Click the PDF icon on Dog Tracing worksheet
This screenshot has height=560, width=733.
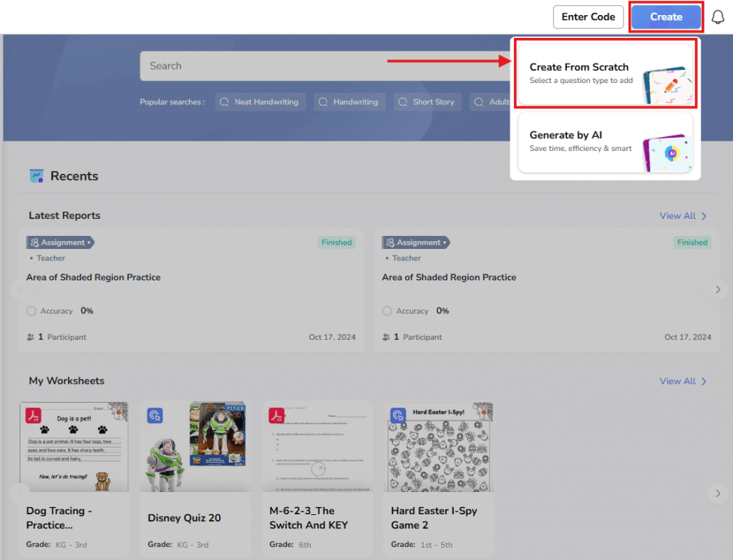[33, 416]
